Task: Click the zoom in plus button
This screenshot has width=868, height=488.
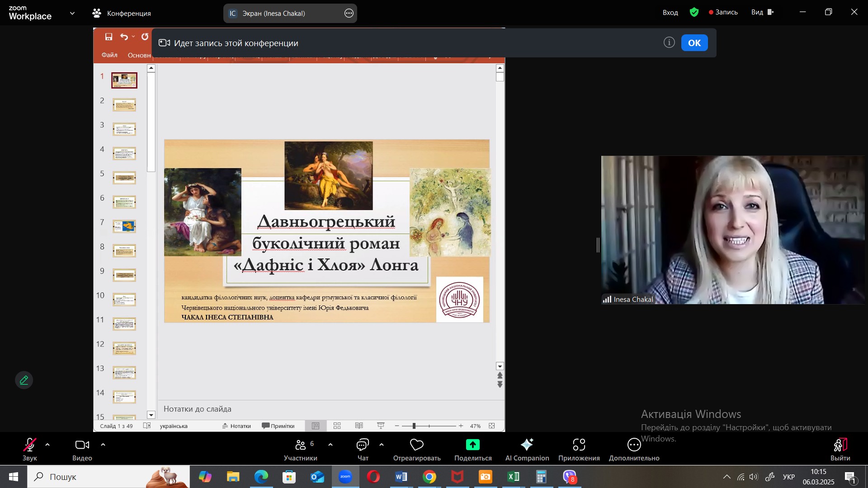Action: [461, 426]
